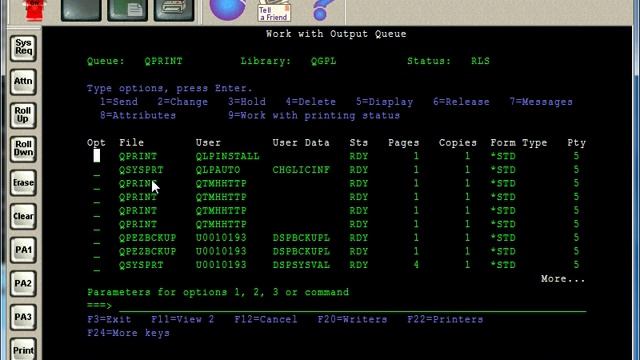The image size is (640, 360).
Task: Click the Pages column header
Action: click(x=404, y=143)
